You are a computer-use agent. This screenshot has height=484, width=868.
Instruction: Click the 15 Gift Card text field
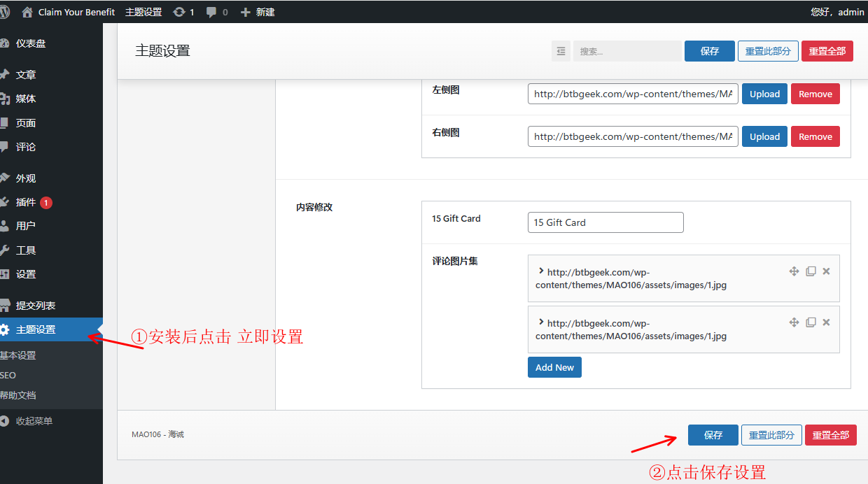tap(605, 222)
